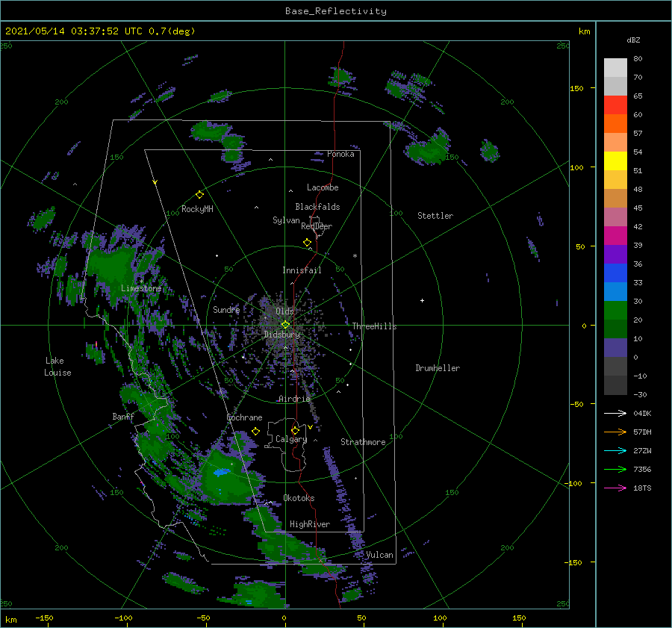Click the Calgary city label
Viewport: 672px width, 628px height.
(291, 439)
